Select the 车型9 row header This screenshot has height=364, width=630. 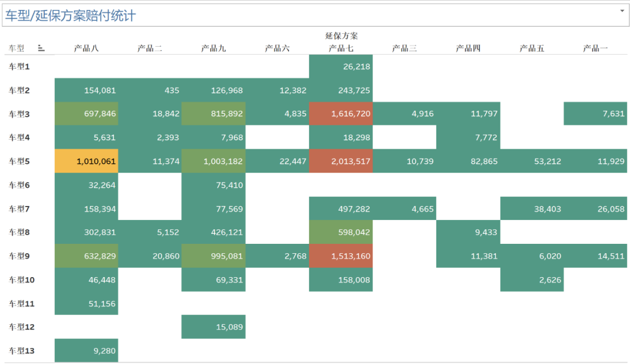pyautogui.click(x=19, y=256)
